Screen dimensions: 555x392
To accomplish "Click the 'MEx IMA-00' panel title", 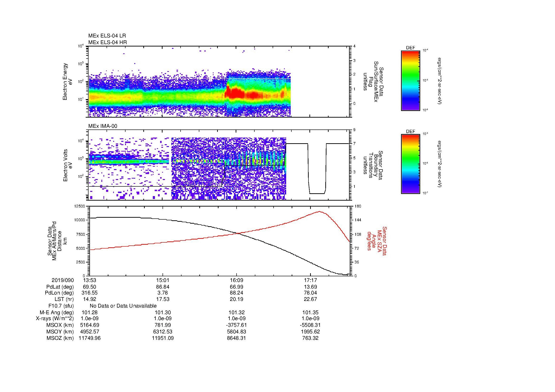I will pyautogui.click(x=103, y=126).
